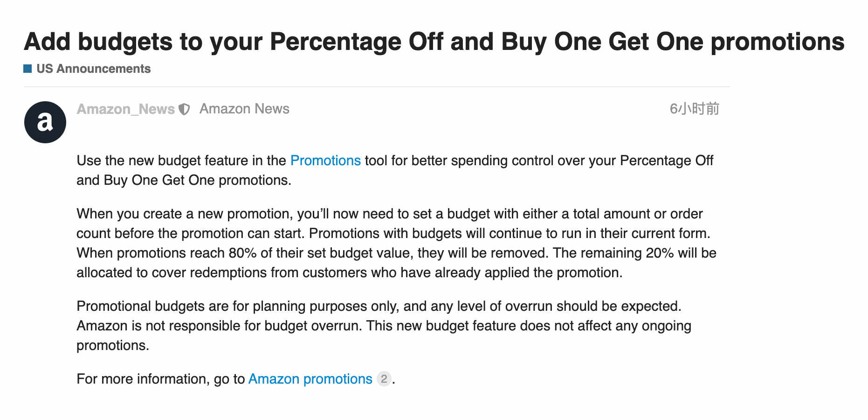Click the first paragraph about the budget feature
Image resolution: width=868 pixels, height=420 pixels.
[395, 170]
